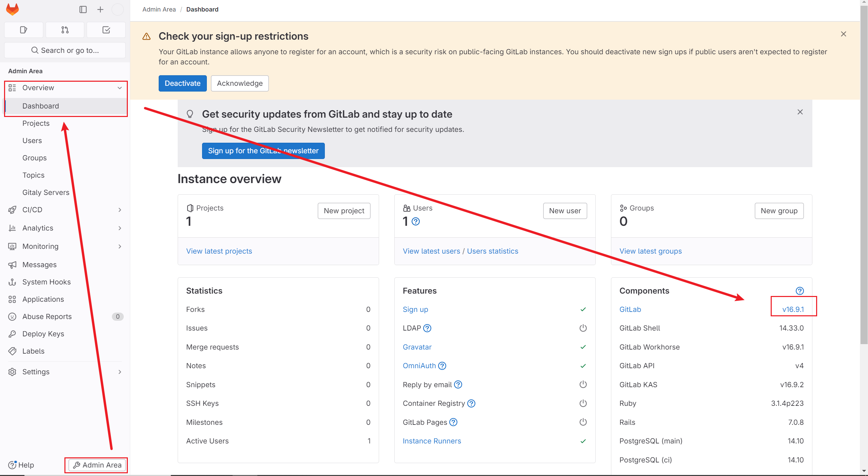The width and height of the screenshot is (868, 476).
Task: Click the Reply by email power icon
Action: tap(583, 385)
